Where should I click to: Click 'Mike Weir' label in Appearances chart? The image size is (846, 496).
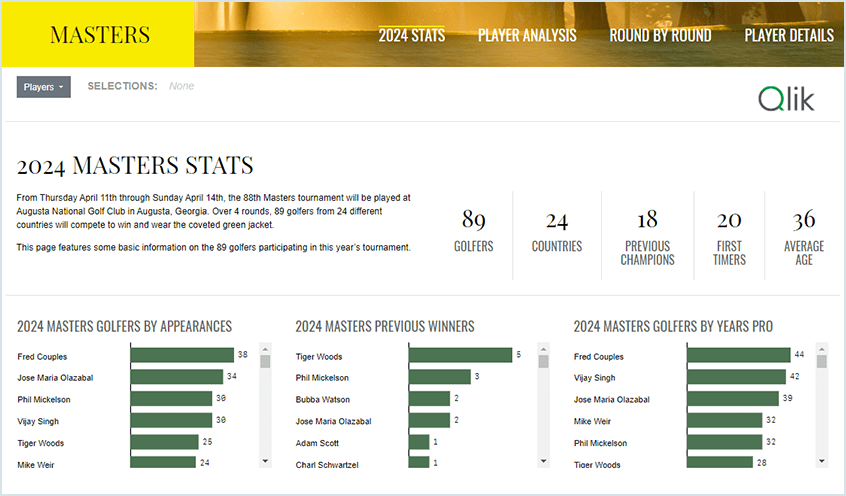(36, 465)
